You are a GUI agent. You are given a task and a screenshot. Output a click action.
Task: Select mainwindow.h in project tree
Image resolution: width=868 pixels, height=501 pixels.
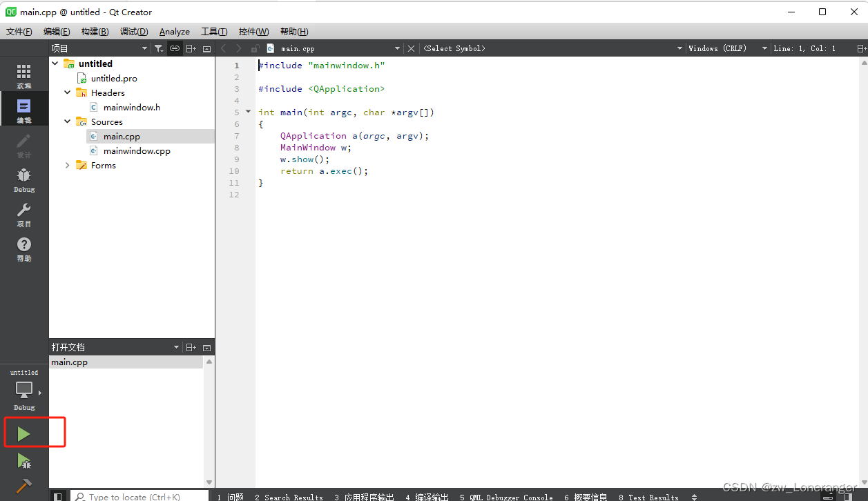coord(131,107)
